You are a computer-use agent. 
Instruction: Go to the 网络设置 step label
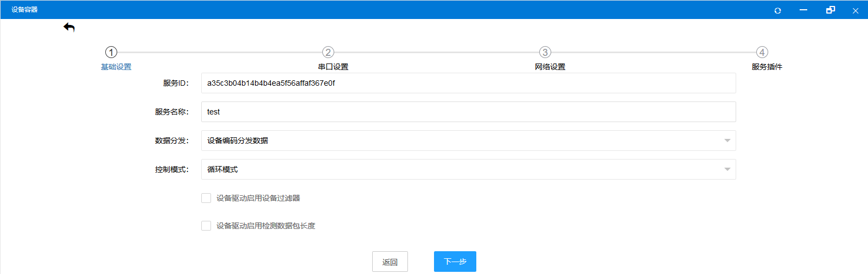[x=550, y=67]
